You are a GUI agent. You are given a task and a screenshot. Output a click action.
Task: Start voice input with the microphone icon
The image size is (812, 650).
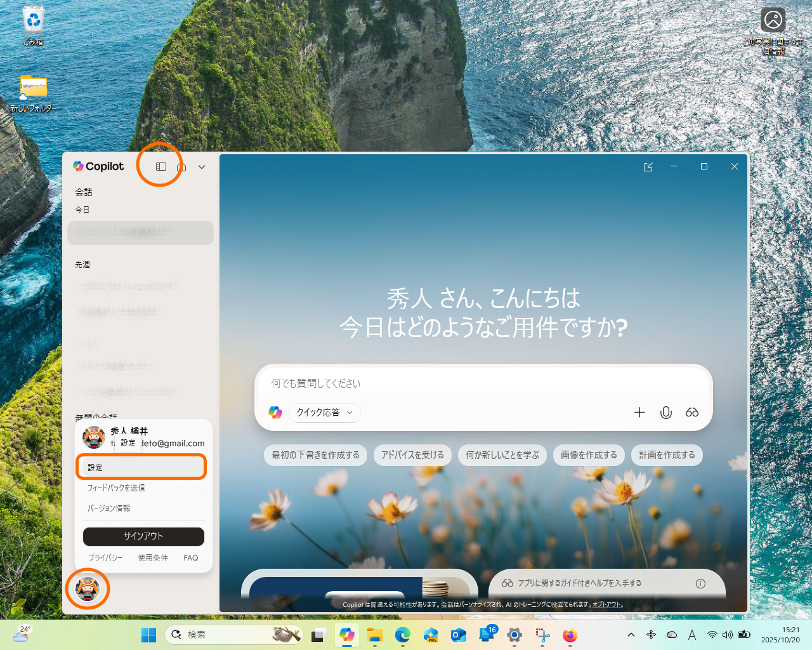pyautogui.click(x=665, y=412)
